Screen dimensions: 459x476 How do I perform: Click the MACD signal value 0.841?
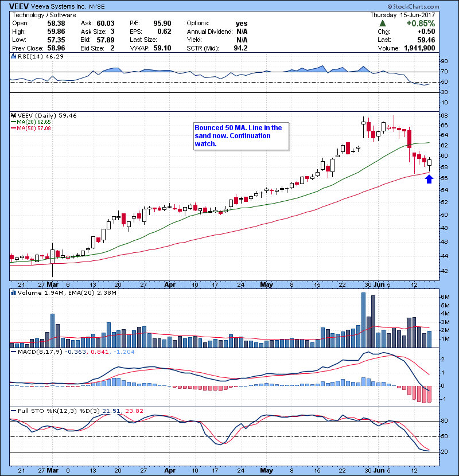pos(100,352)
